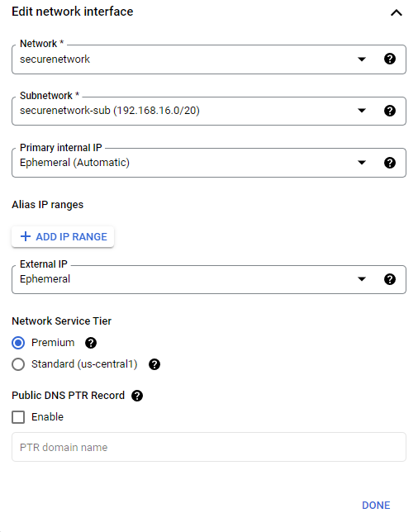Click the plus icon in Add IP Range
418x532 pixels.
26,236
